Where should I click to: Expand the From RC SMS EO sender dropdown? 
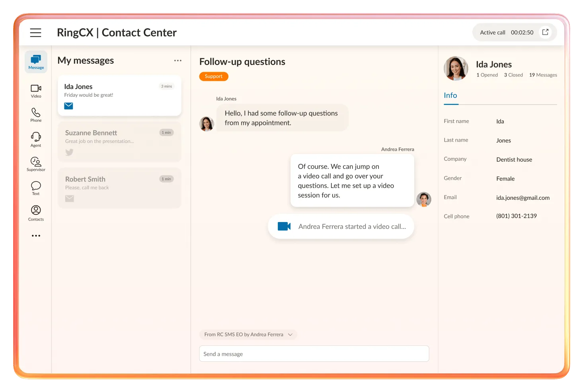pyautogui.click(x=248, y=334)
